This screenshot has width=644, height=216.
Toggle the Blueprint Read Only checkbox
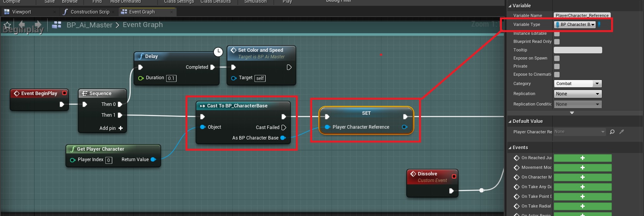(x=557, y=42)
